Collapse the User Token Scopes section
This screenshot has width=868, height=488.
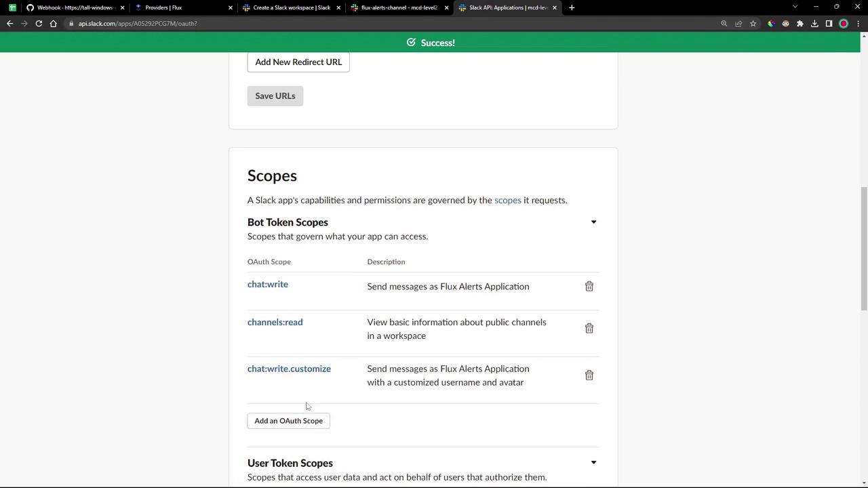coord(593,463)
